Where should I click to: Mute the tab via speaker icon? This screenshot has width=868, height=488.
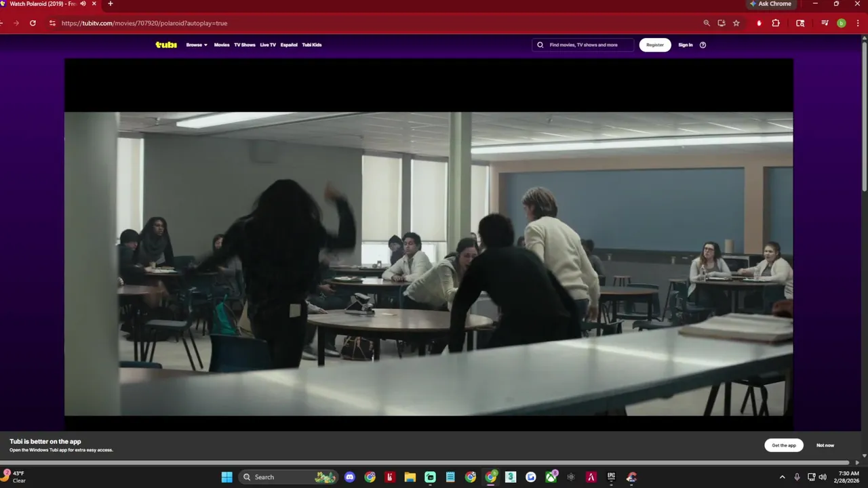83,3
